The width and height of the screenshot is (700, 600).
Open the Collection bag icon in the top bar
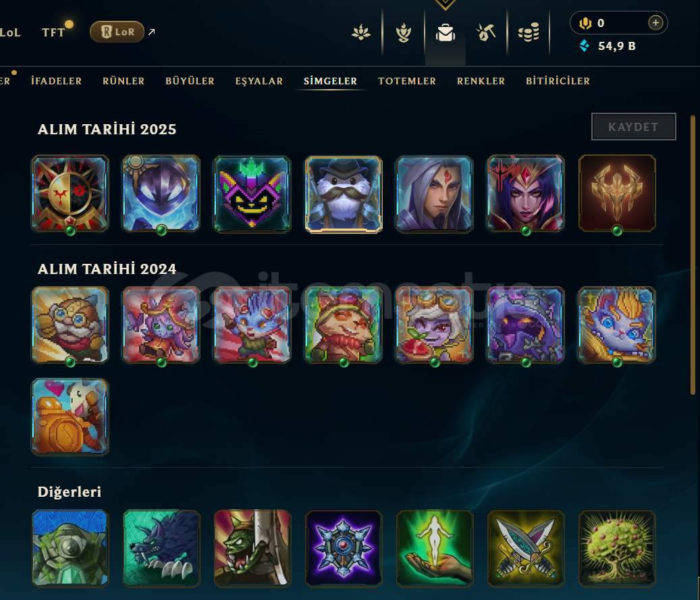[x=445, y=32]
